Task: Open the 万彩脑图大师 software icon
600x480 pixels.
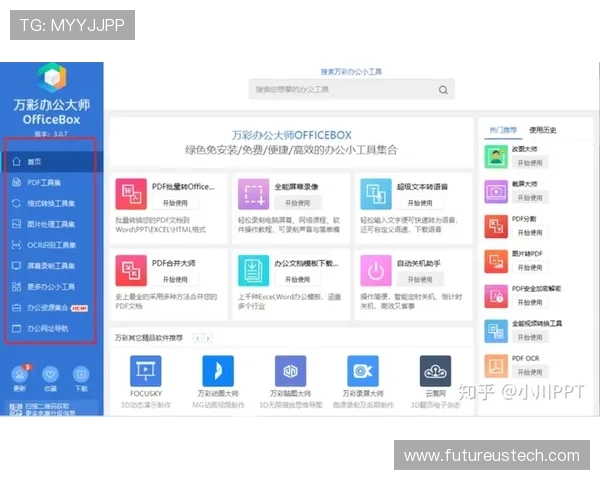Action: coord(290,371)
